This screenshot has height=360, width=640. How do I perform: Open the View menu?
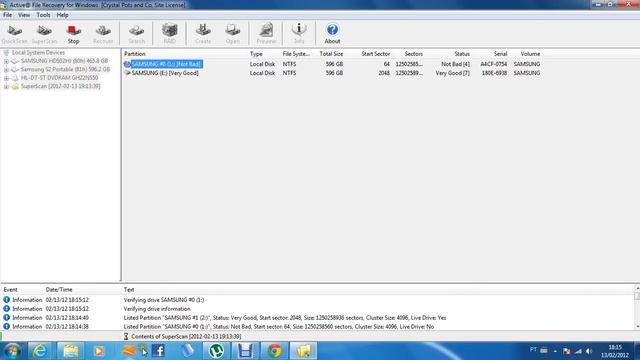pyautogui.click(x=24, y=15)
